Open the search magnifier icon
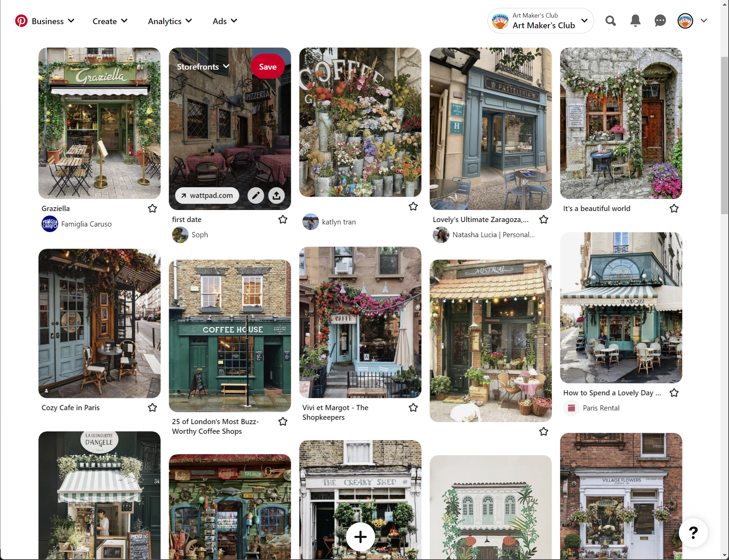Viewport: 729px width, 560px height. [x=610, y=21]
